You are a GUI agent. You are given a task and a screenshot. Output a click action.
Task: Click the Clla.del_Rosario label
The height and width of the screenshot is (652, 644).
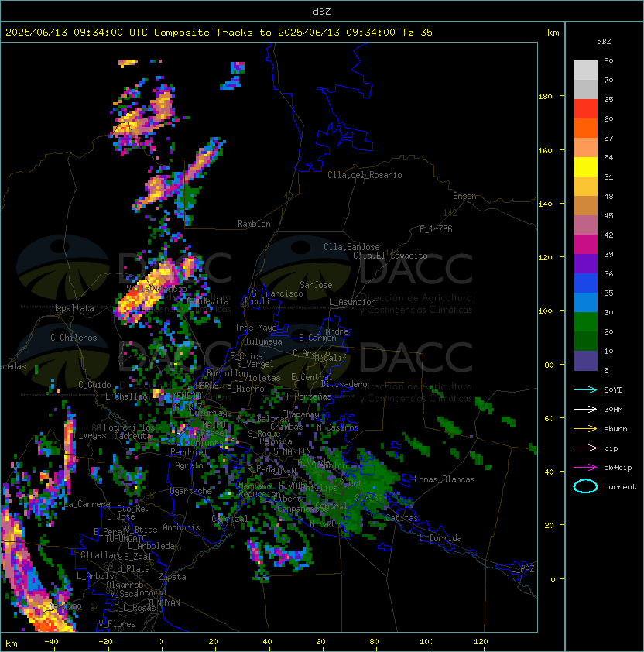tap(365, 175)
